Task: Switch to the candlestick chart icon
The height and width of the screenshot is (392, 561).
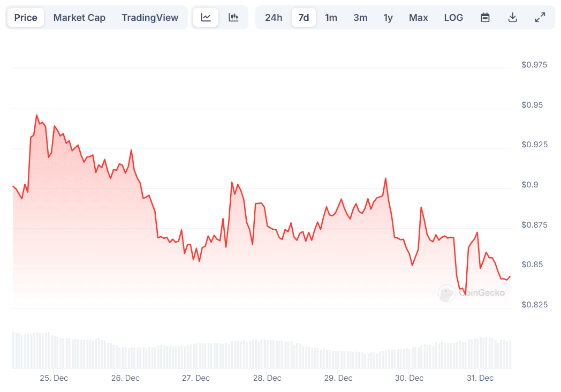Action: (233, 17)
